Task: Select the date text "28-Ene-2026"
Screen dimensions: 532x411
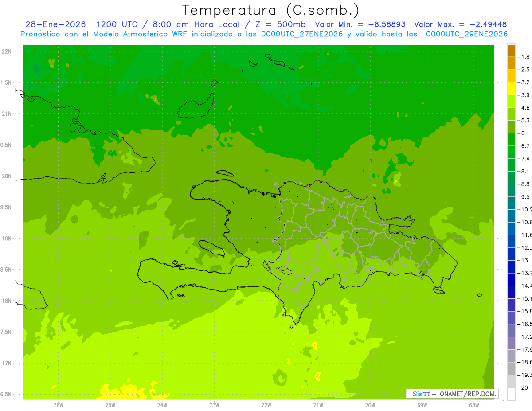Action: pyautogui.click(x=56, y=24)
